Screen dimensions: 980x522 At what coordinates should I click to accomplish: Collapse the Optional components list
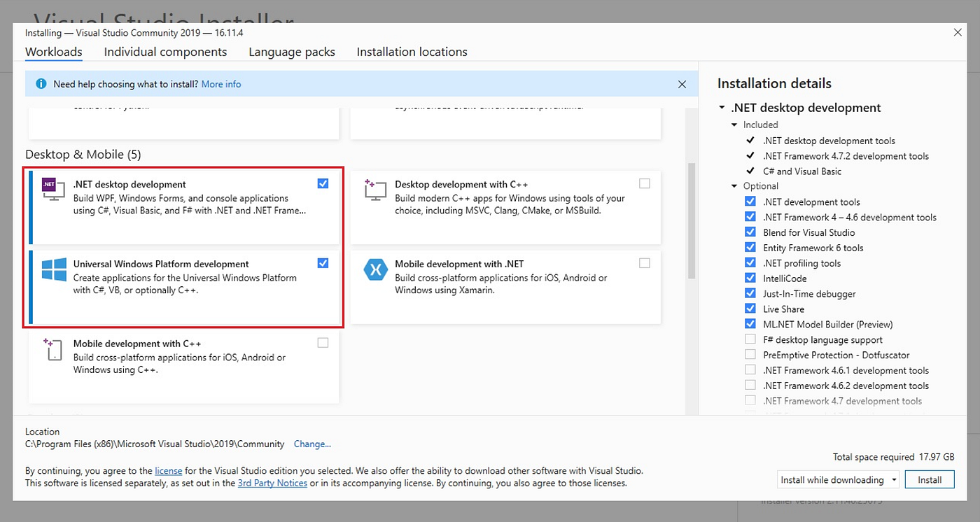734,186
